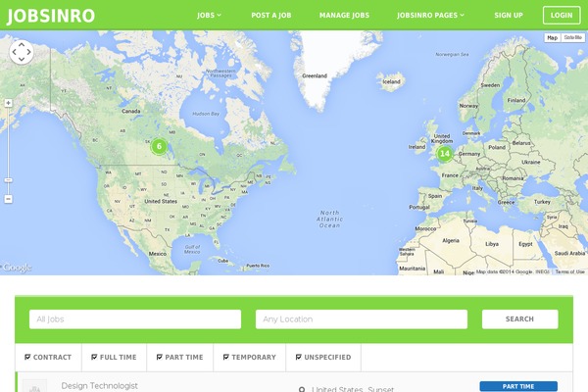This screenshot has width=588, height=392.
Task: Click the Iceland label on the map
Action: click(391, 81)
